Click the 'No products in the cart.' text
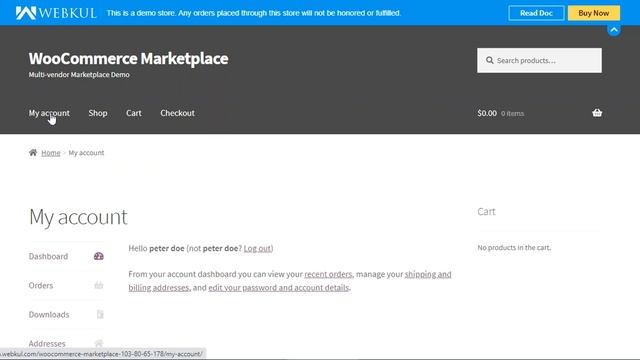The width and height of the screenshot is (640, 360). tap(514, 247)
